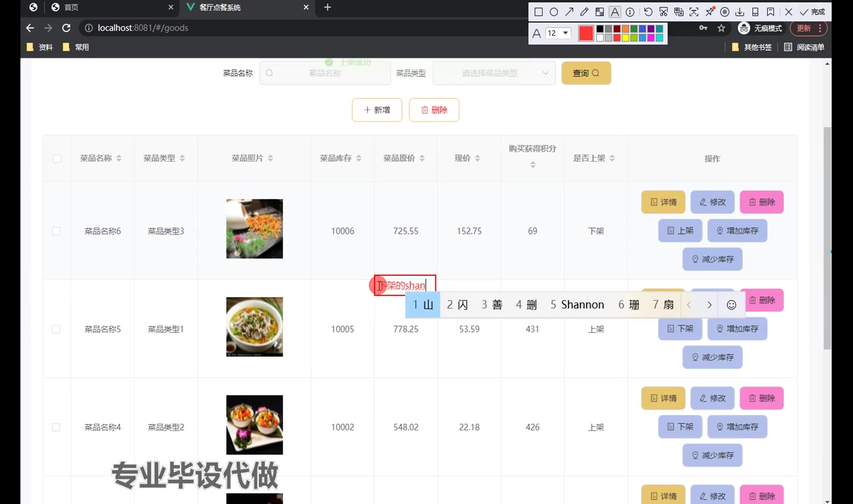
Task: Check the row checkbox for 菜品名称6
Action: coord(56,231)
